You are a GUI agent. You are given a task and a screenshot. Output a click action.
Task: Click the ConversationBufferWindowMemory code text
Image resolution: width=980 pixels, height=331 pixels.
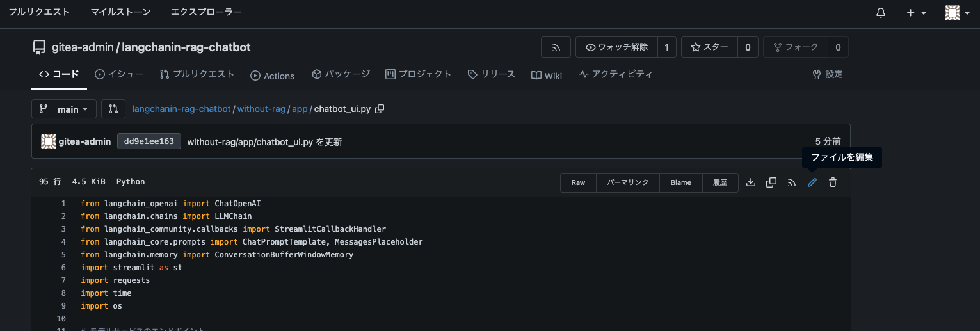(284, 255)
